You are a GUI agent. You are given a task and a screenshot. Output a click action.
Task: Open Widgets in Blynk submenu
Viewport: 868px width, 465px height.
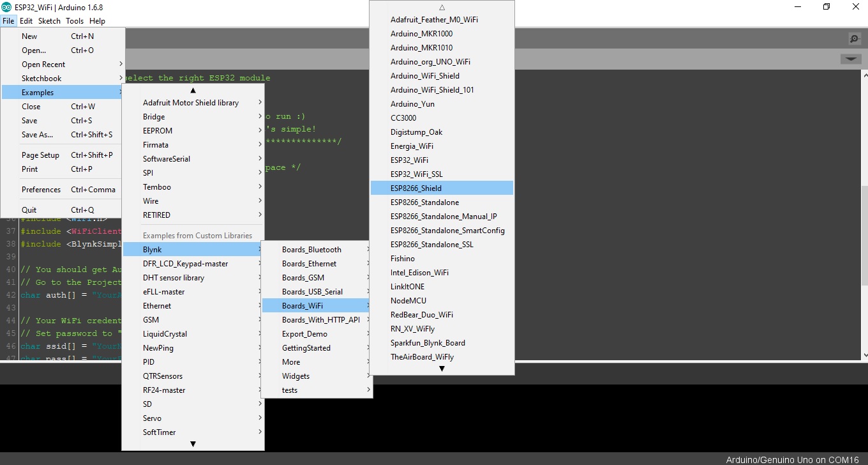[x=317, y=376]
